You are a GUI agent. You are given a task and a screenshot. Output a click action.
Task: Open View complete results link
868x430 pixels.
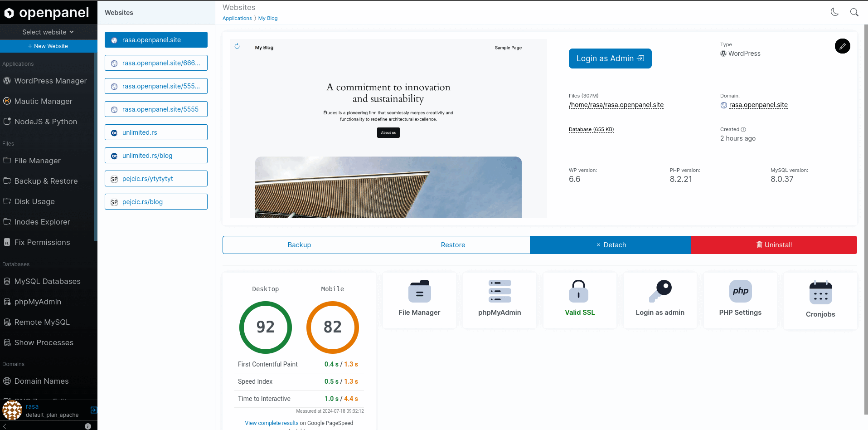[x=272, y=423]
